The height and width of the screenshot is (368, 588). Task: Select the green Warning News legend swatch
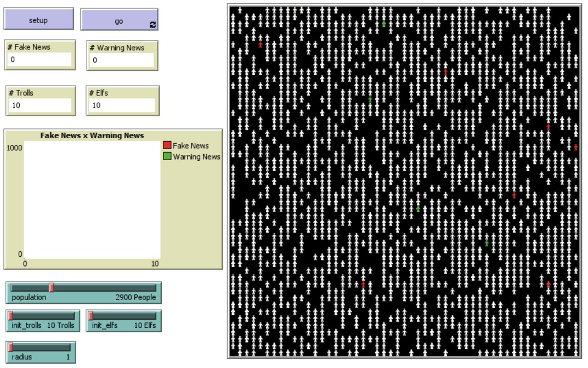click(167, 156)
